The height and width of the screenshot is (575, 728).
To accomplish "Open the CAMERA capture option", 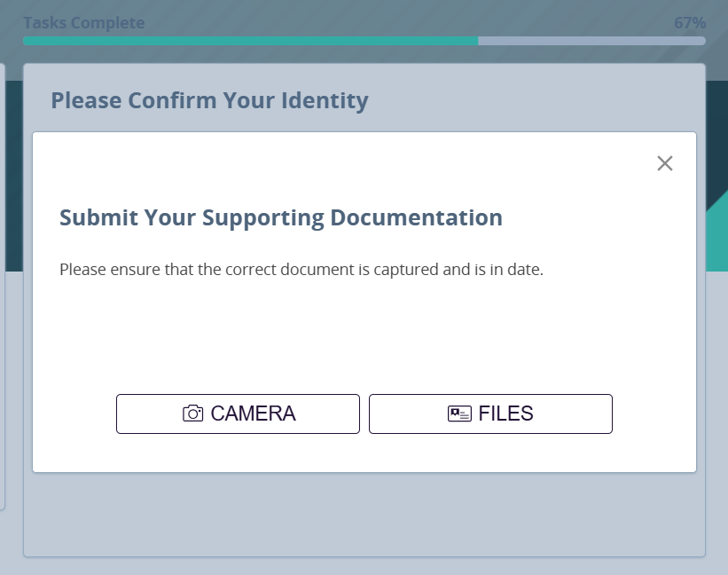I will click(x=238, y=413).
